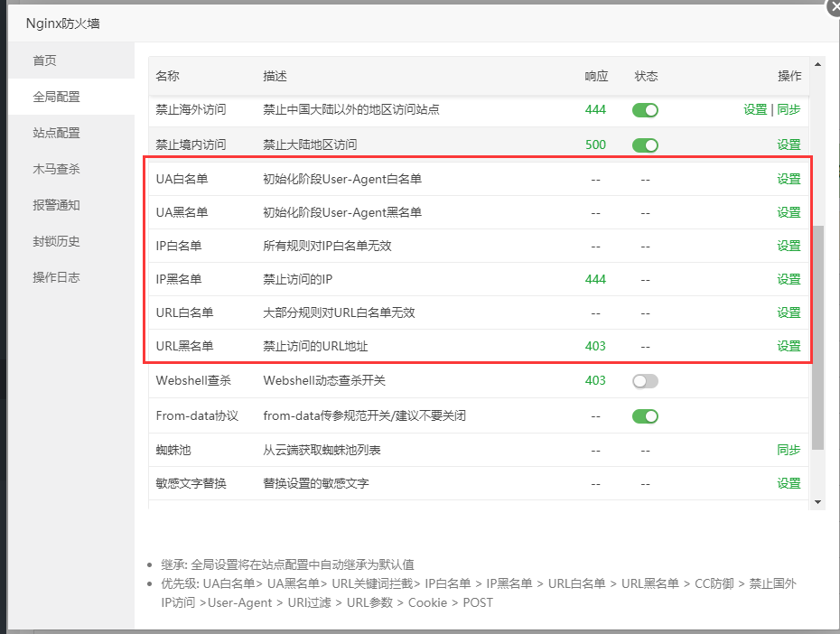The height and width of the screenshot is (634, 840).
Task: Enable the Webshell查杀 toggle
Action: click(x=645, y=380)
